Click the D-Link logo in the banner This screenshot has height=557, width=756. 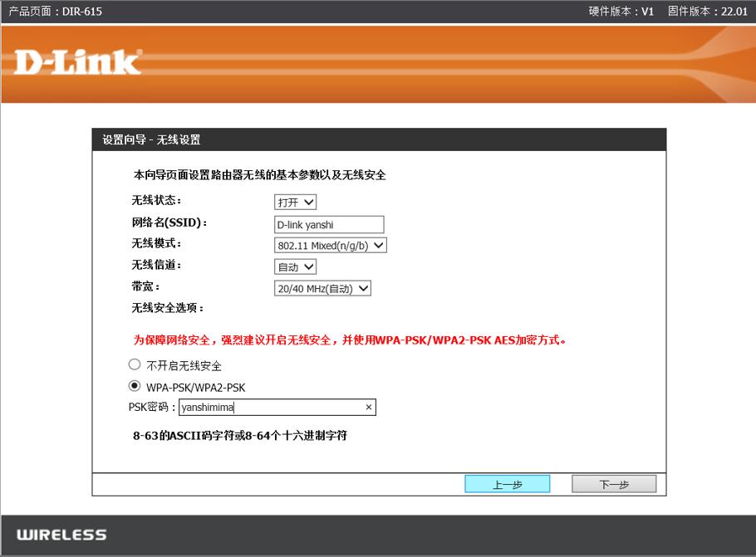pyautogui.click(x=77, y=61)
